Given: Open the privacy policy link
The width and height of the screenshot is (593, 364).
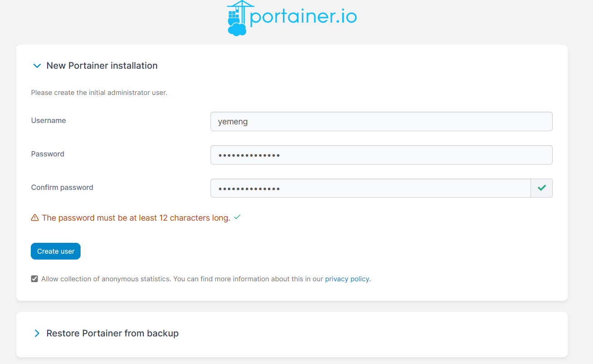Looking at the screenshot, I should [347, 279].
